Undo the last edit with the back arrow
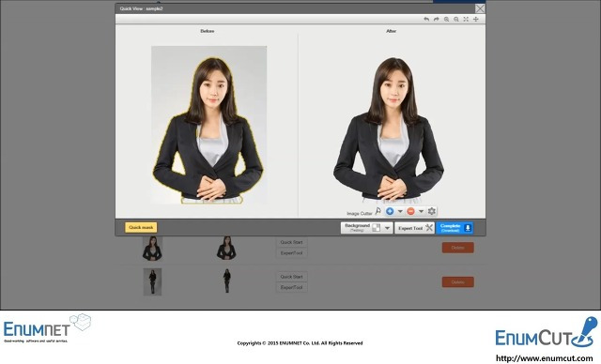The image size is (601, 364). pos(426,19)
